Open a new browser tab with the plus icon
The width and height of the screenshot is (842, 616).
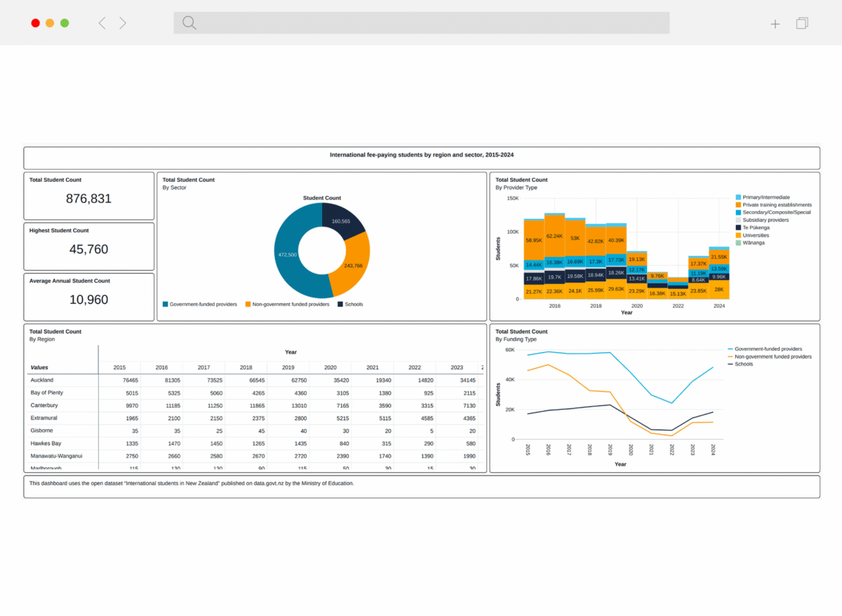[775, 23]
